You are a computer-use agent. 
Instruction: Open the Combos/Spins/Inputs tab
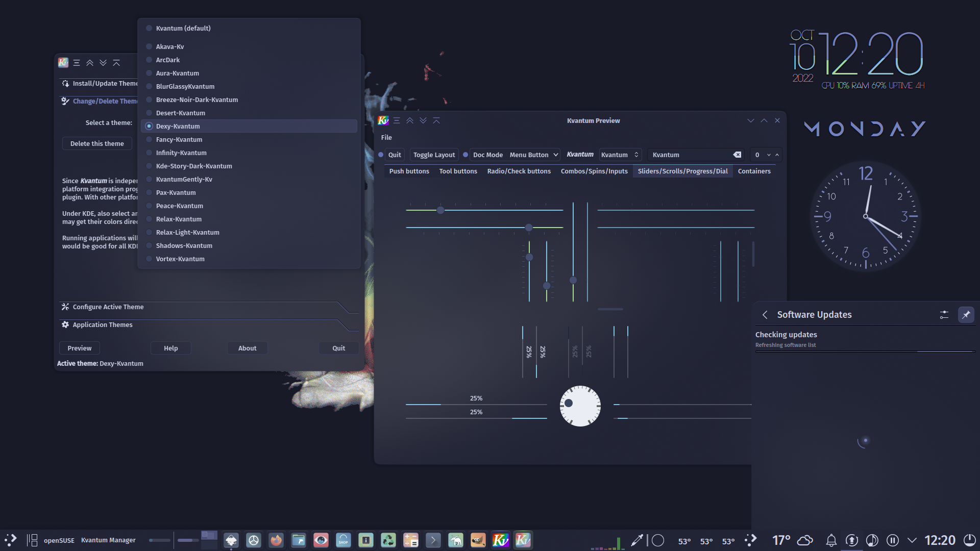pyautogui.click(x=594, y=171)
